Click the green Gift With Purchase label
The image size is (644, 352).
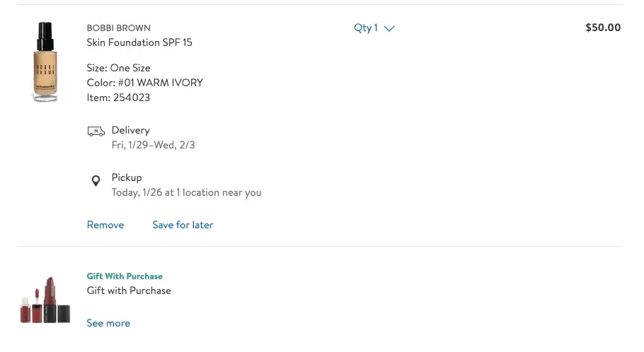pyautogui.click(x=125, y=276)
